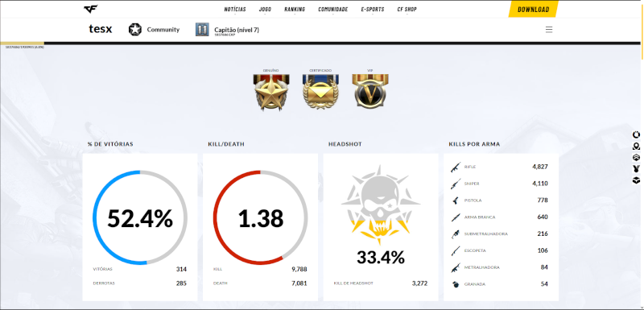Click the Vitórias count 314

tap(181, 270)
